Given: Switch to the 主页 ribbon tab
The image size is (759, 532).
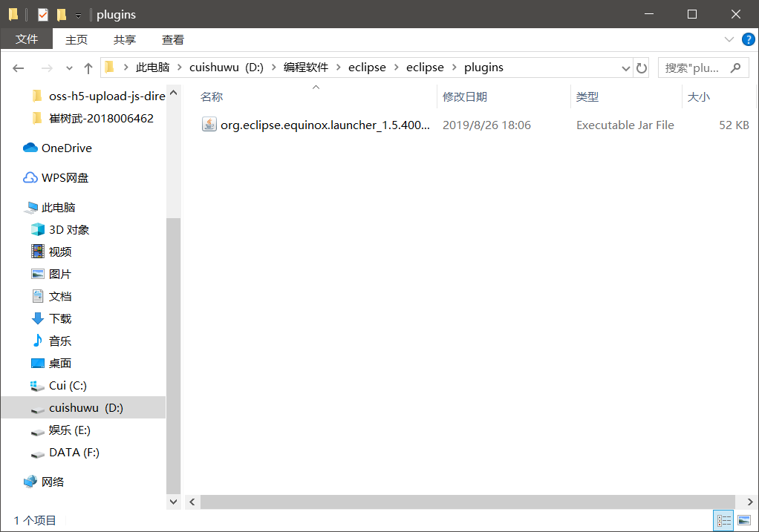Looking at the screenshot, I should [x=76, y=39].
